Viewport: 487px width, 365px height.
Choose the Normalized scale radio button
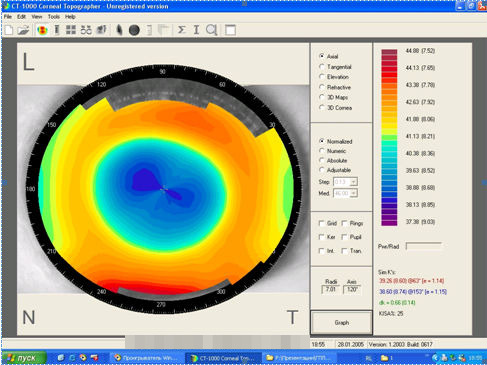(322, 141)
